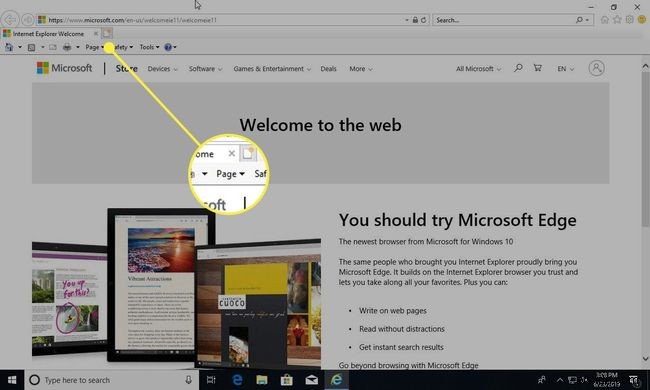Expand the Feeds dropdown arrow
This screenshot has width=650, height=390.
coord(42,47)
